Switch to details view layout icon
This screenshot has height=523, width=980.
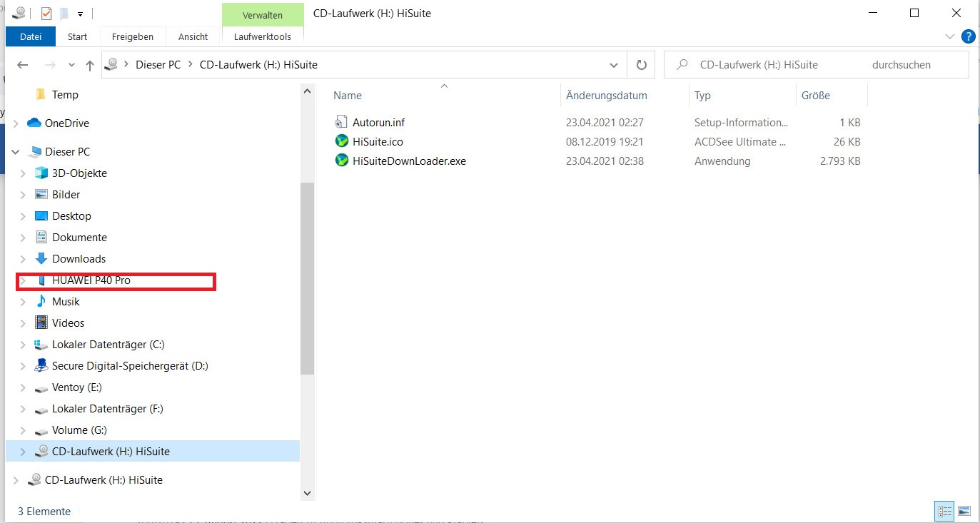pyautogui.click(x=945, y=512)
